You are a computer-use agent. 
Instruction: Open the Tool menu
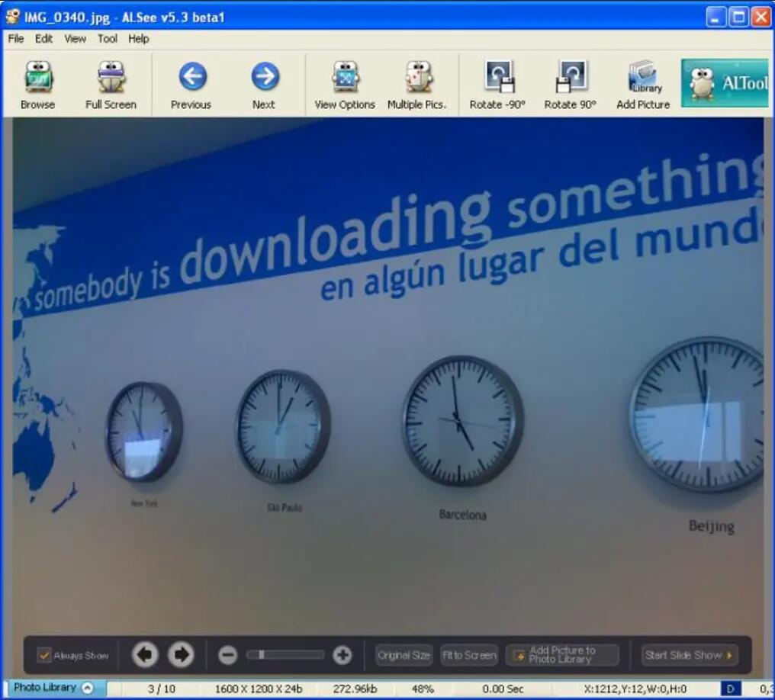108,39
